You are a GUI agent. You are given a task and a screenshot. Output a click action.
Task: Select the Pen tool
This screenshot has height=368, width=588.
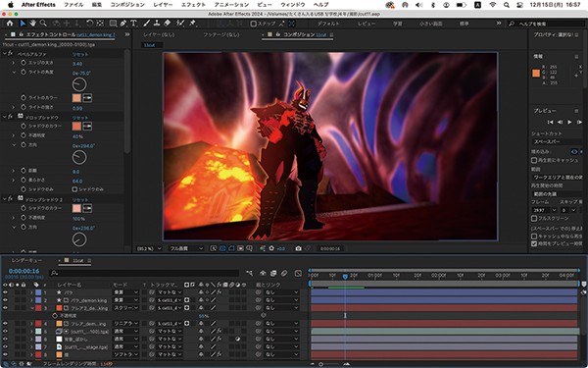123,24
